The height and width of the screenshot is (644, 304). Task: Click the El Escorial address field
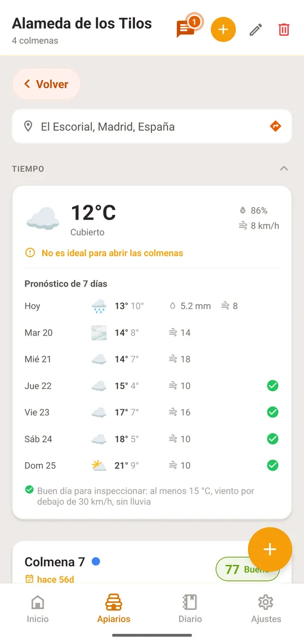(x=152, y=127)
